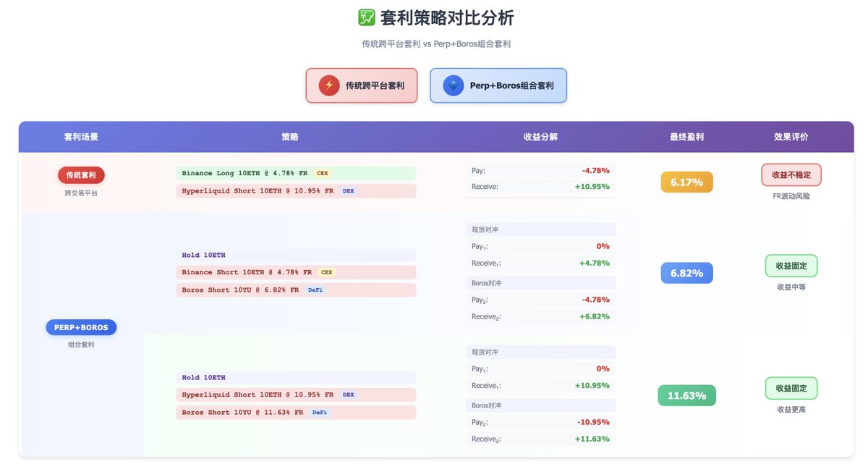Click the 组合套利 caption

click(x=81, y=345)
